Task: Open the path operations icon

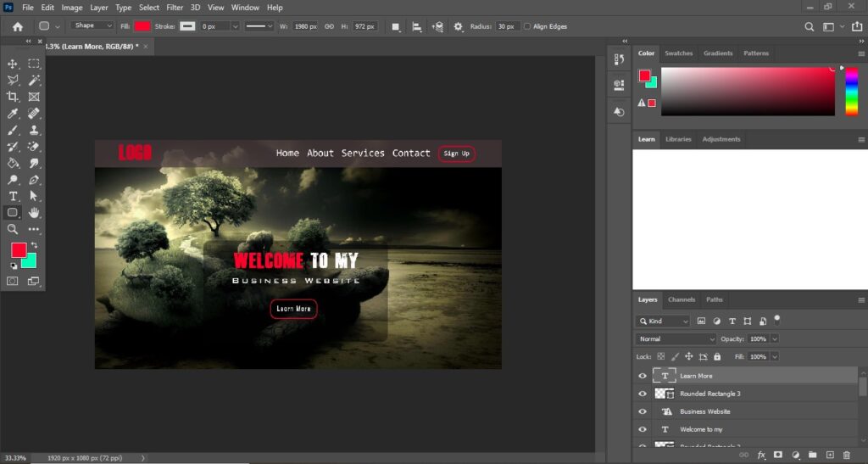Action: [396, 26]
